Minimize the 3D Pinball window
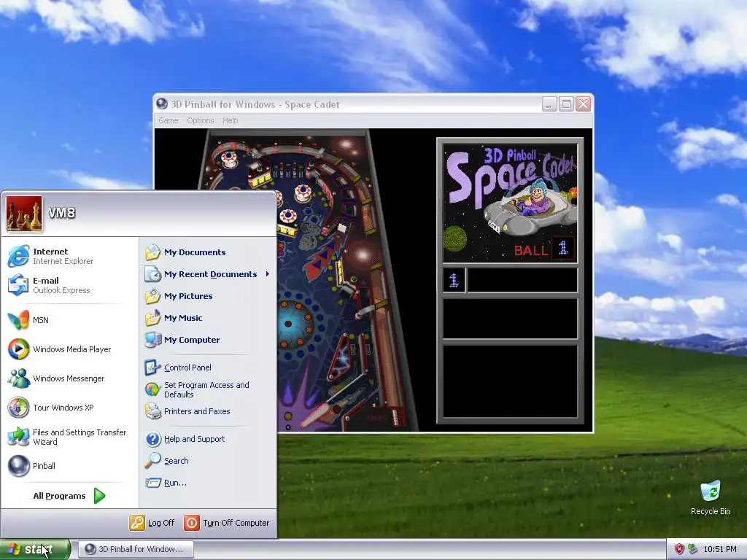 549,104
